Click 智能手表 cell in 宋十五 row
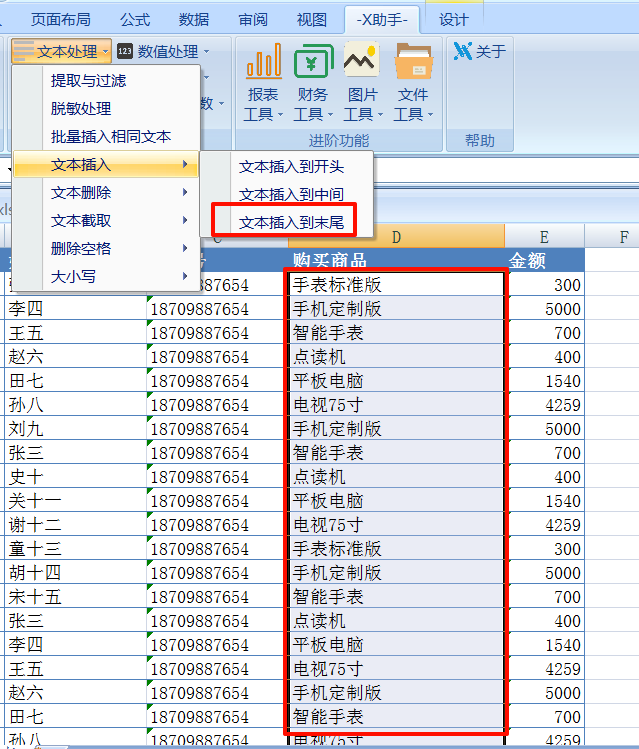This screenshot has height=749, width=639. click(x=396, y=597)
